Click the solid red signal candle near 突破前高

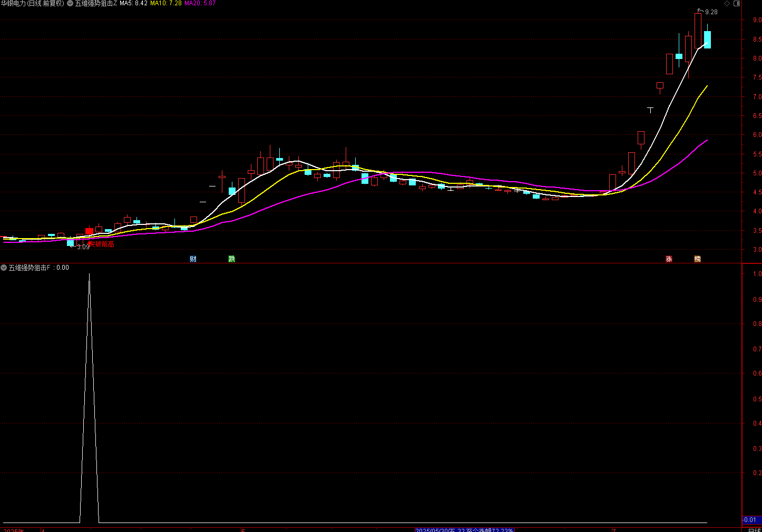coord(89,231)
